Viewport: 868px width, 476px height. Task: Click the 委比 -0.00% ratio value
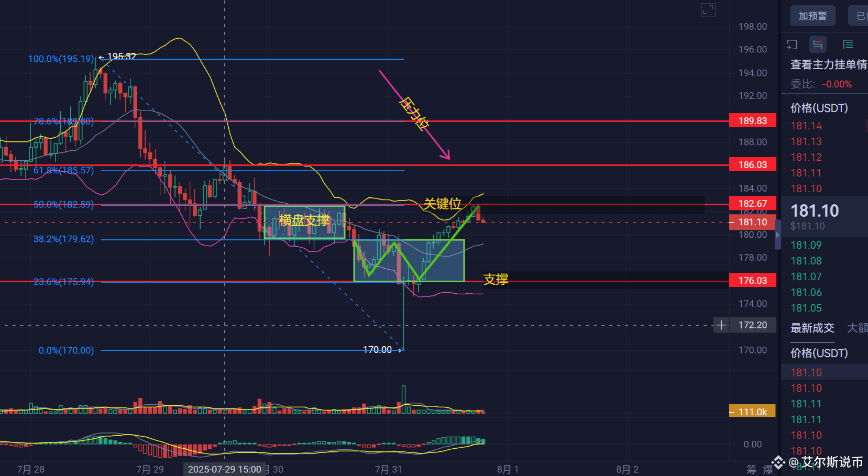tap(837, 84)
